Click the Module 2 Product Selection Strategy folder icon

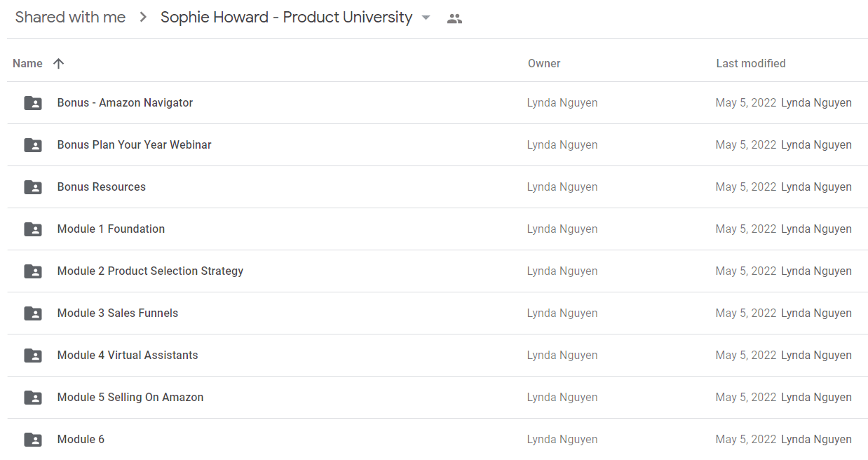click(x=33, y=271)
